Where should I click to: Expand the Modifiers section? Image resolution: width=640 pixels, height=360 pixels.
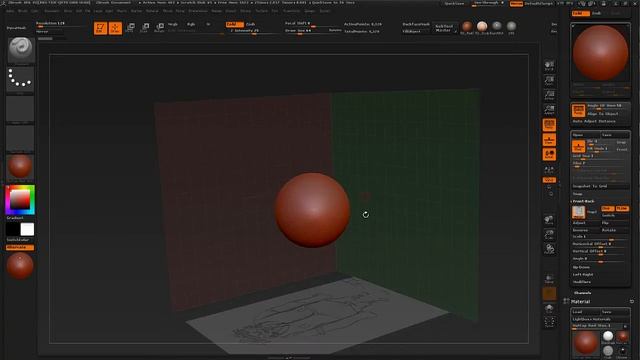[582, 282]
